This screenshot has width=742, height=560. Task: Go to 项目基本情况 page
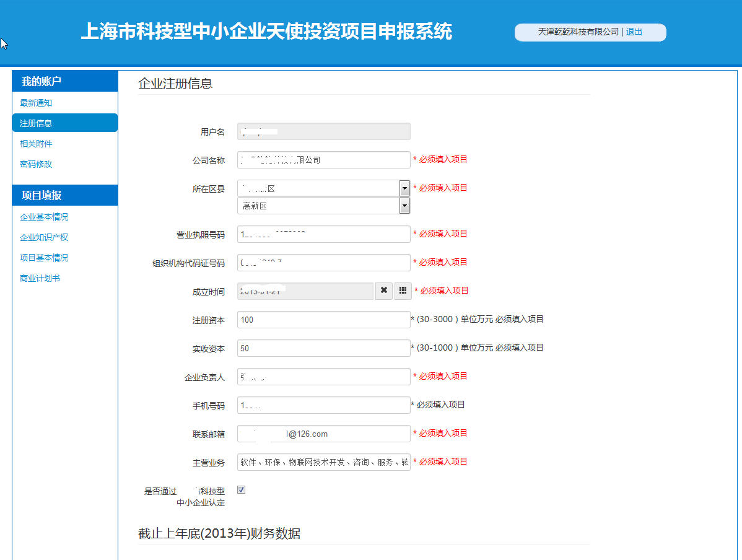(x=44, y=258)
